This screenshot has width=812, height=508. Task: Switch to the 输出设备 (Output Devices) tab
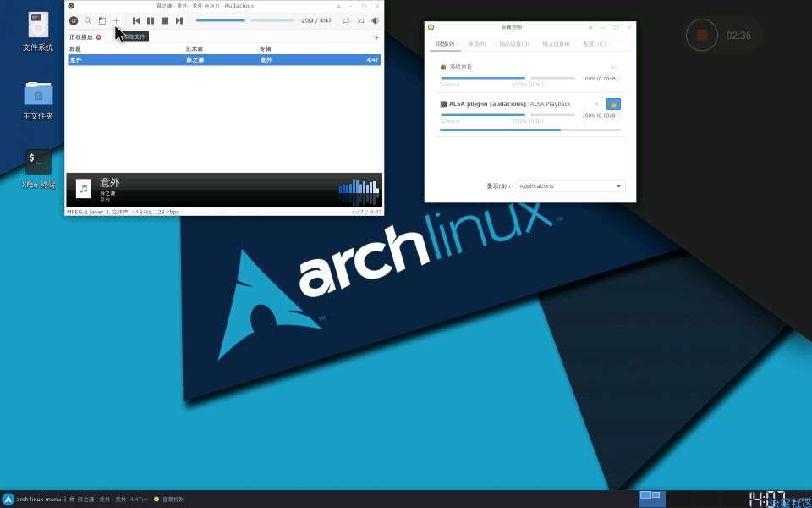(x=513, y=44)
